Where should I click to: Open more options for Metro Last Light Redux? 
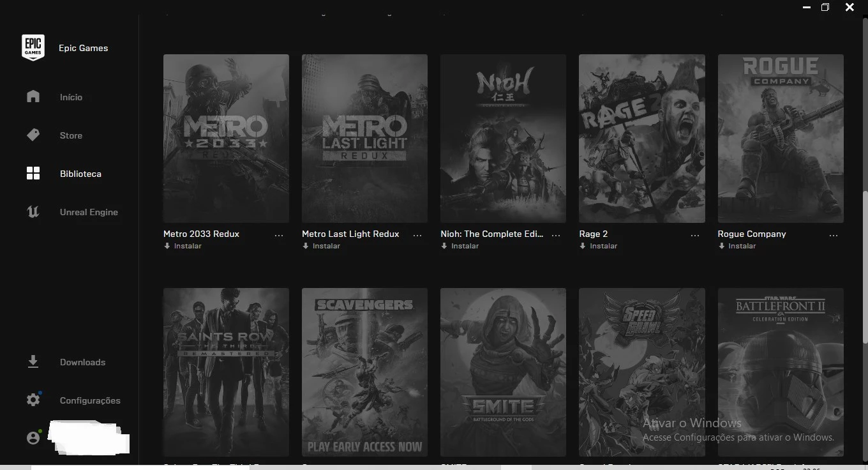(417, 235)
